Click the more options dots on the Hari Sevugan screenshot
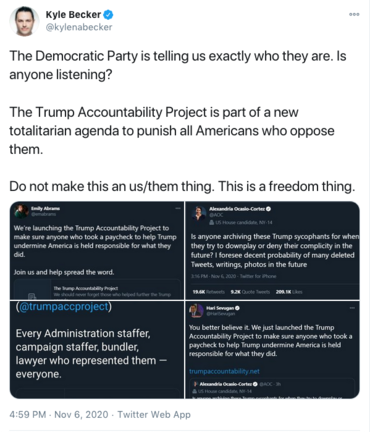Viewport: 370px width, 432px height. 352,308
